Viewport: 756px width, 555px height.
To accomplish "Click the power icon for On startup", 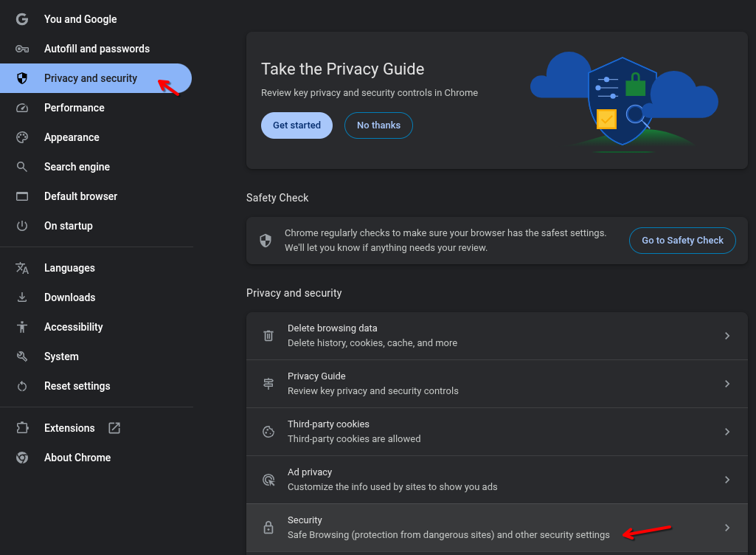I will (x=21, y=226).
